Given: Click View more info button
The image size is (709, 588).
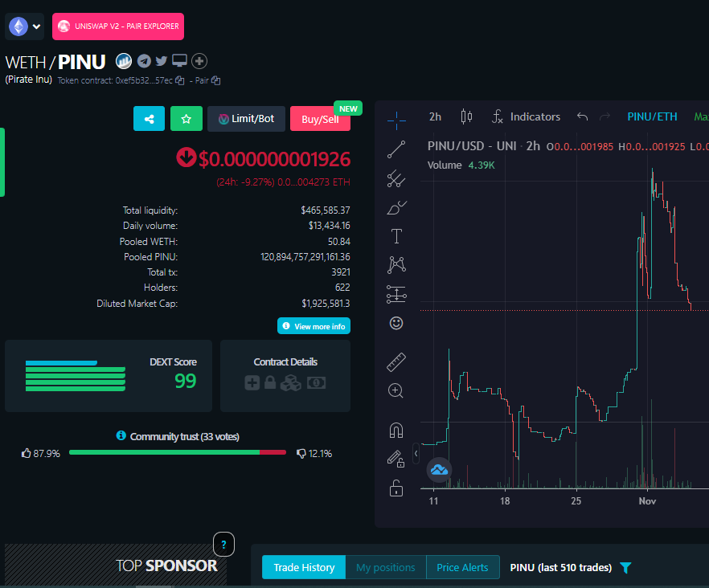Looking at the screenshot, I should coord(314,326).
